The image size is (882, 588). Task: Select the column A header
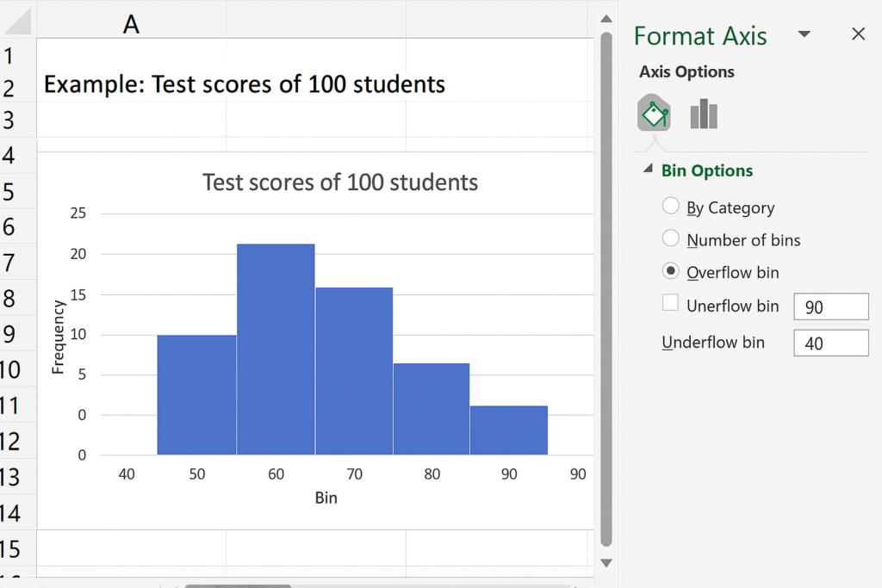(131, 24)
